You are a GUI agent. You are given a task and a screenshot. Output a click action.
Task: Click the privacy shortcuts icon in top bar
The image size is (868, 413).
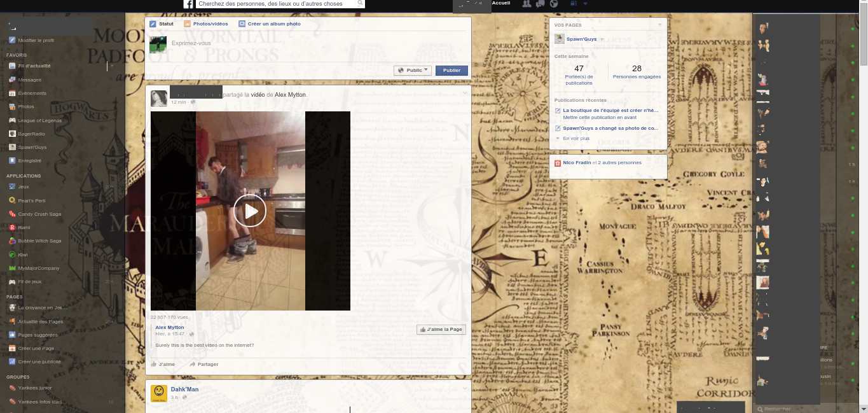tap(574, 4)
